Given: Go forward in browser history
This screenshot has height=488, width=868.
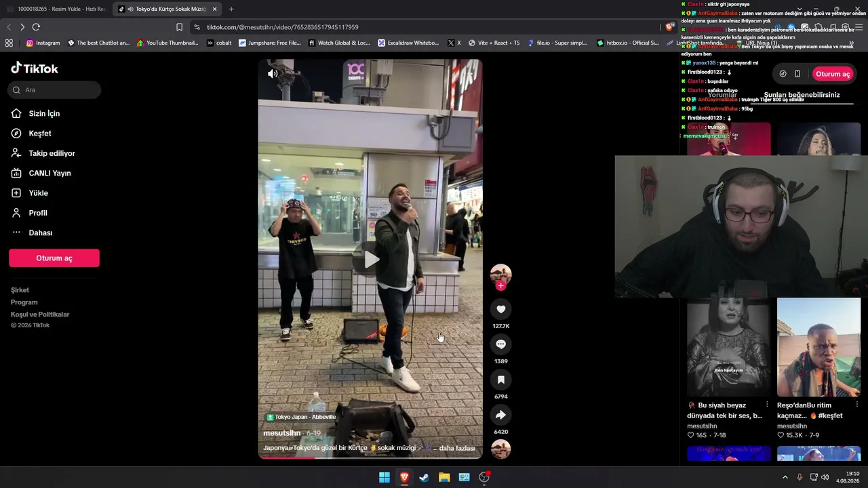Looking at the screenshot, I should [x=22, y=27].
